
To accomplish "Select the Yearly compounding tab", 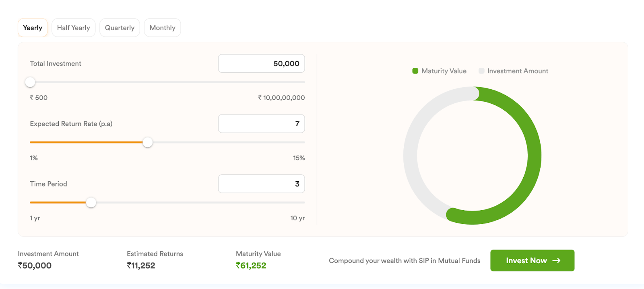I will click(33, 28).
